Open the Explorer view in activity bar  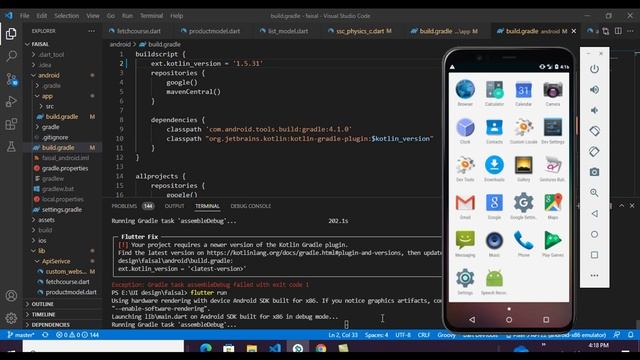tap(11, 33)
